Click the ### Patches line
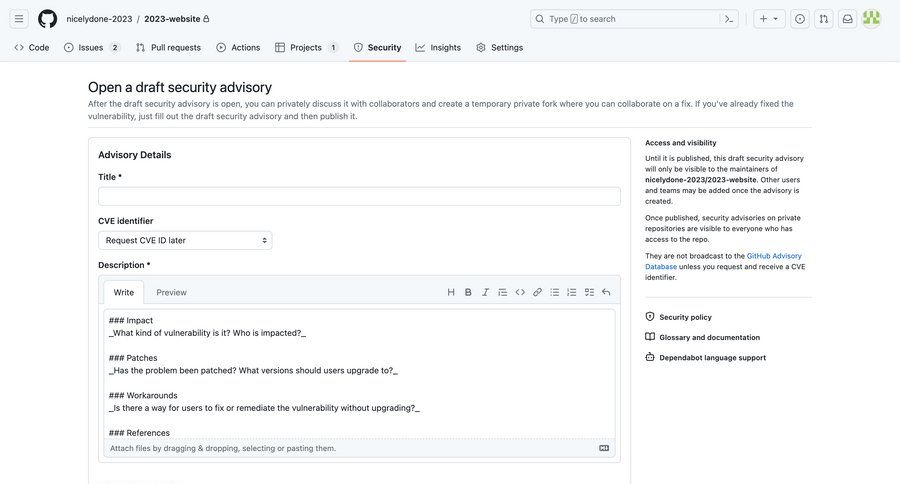This screenshot has height=484, width=900. [133, 358]
